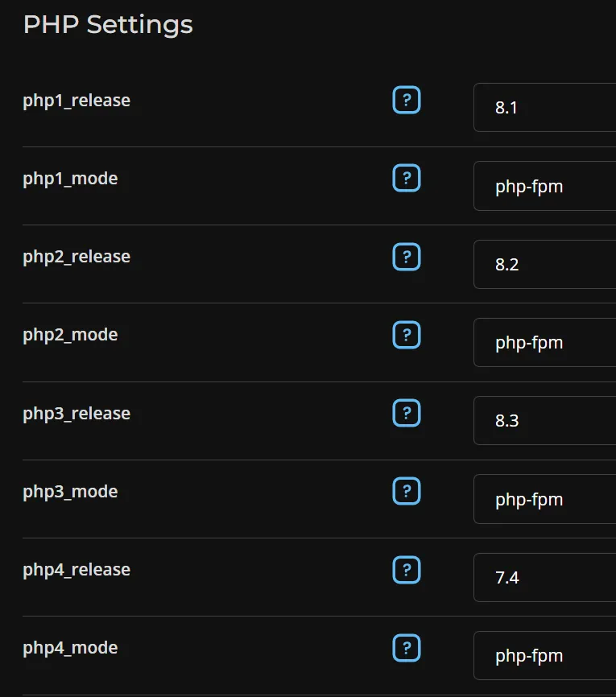Screen dimensions: 616x697
Task: View help info for php2_mode
Action: (407, 335)
